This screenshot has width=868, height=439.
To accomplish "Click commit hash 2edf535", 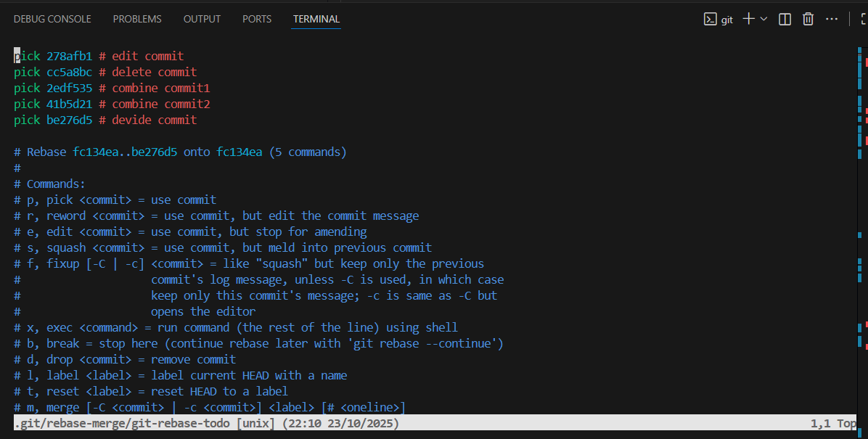I will tap(69, 88).
